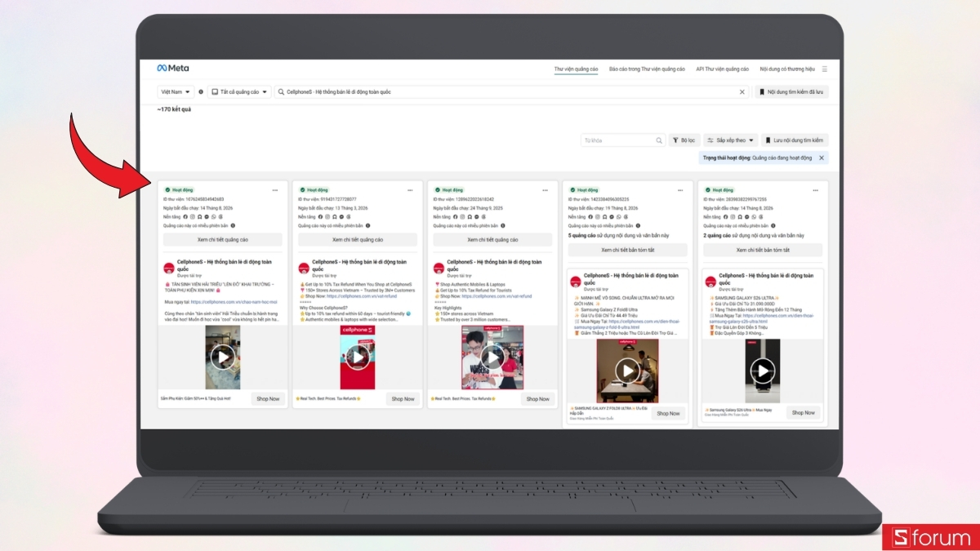Go to API Thư viện quảng cáo tab
Viewport: 980px width, 551px height.
tap(722, 69)
